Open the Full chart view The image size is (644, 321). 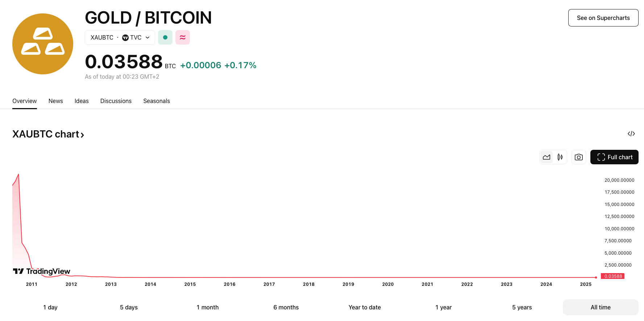(614, 157)
